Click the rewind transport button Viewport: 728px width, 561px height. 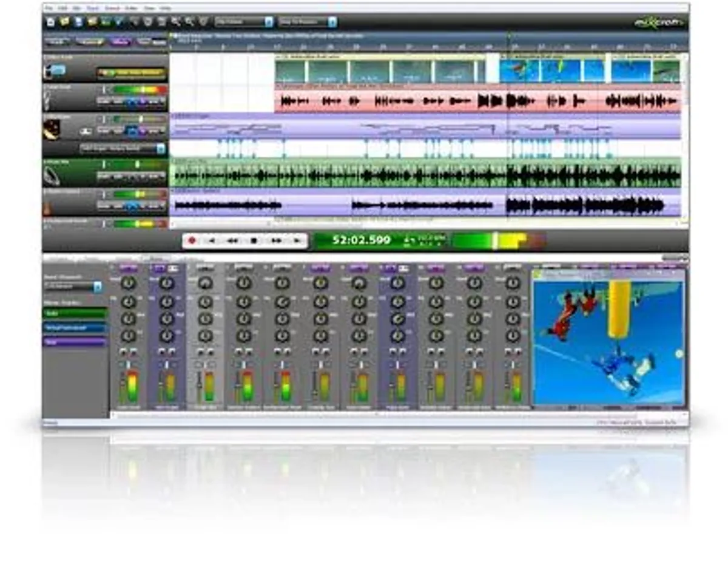click(232, 241)
